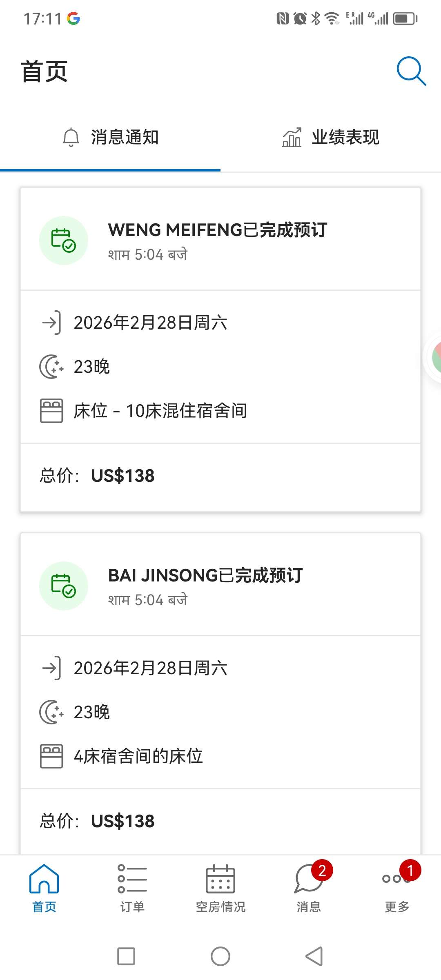This screenshot has height=980, width=441.
Task: Switch to the 业绩表现 tab
Action: (331, 137)
